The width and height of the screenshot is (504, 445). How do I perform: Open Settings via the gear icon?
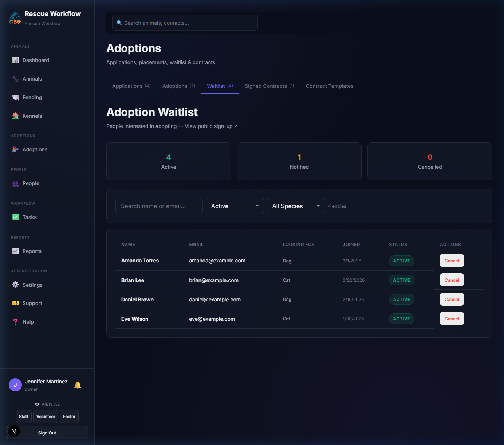(15, 285)
